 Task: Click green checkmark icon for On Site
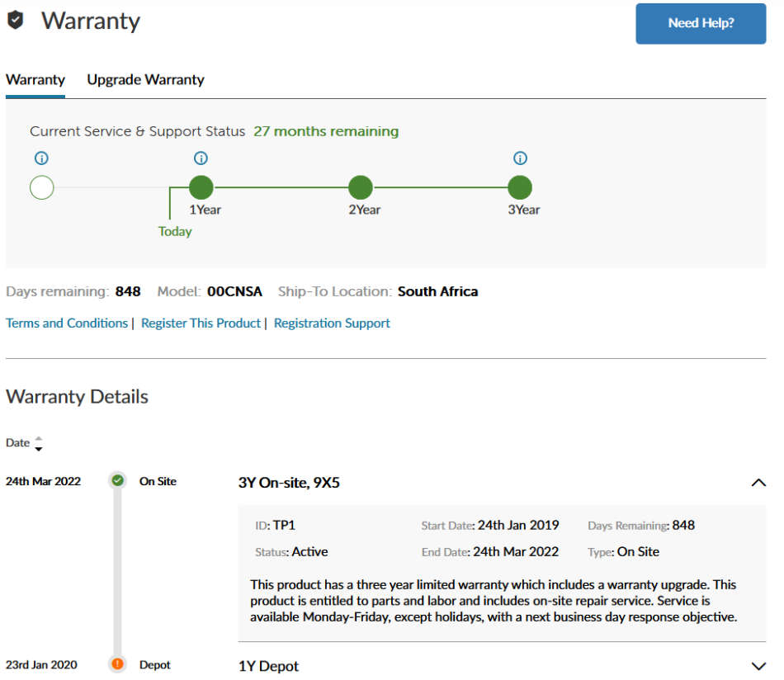point(118,480)
